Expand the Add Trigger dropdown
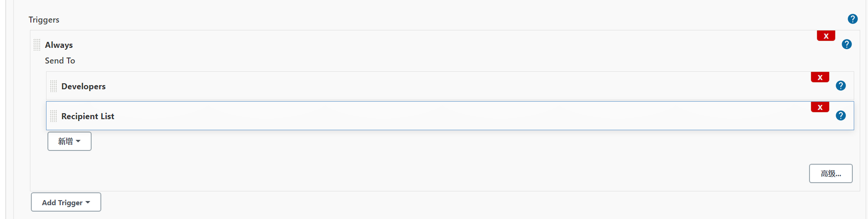Image resolution: width=868 pixels, height=219 pixels. click(x=66, y=202)
